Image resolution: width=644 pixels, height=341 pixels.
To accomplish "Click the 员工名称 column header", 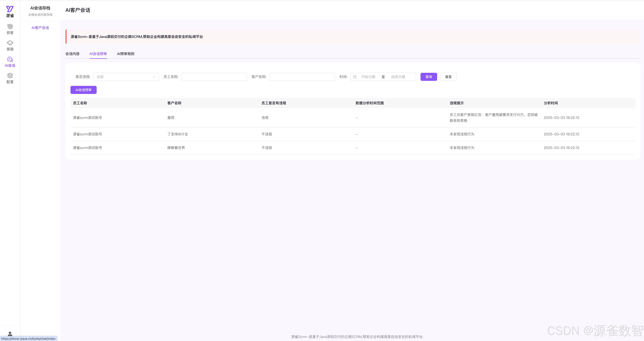I will (80, 103).
